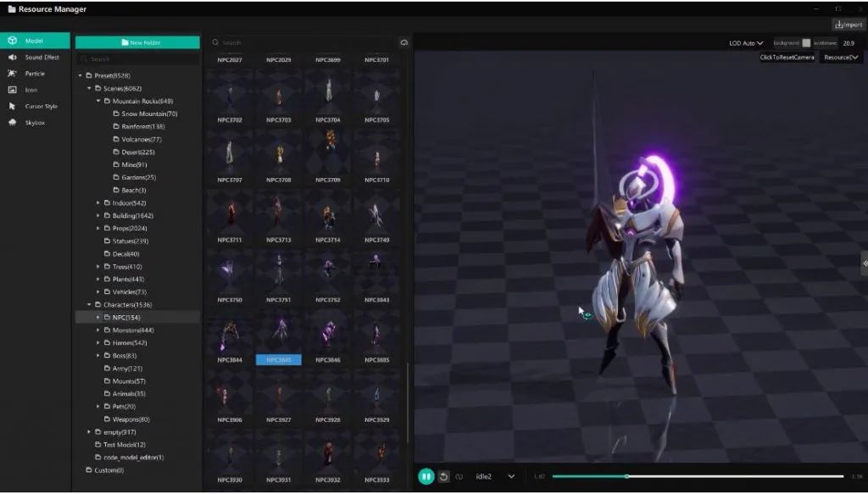Open the Sound Effect panel
Viewport: 868px width, 494px height.
click(x=34, y=57)
